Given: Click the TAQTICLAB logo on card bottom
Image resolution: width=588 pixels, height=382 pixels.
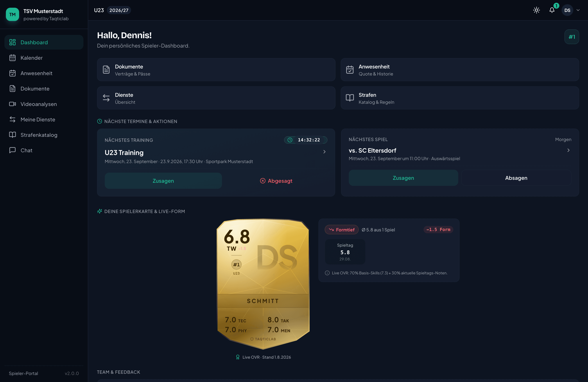Looking at the screenshot, I should click(263, 339).
